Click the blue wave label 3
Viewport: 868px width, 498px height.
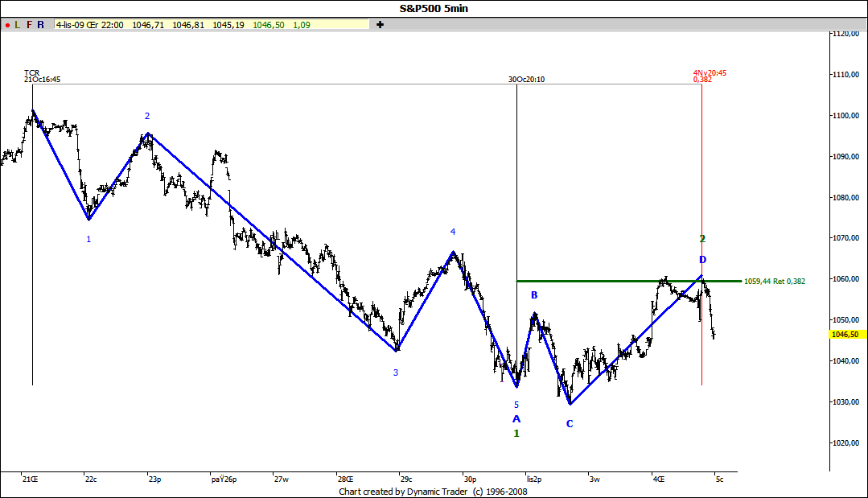[396, 372]
